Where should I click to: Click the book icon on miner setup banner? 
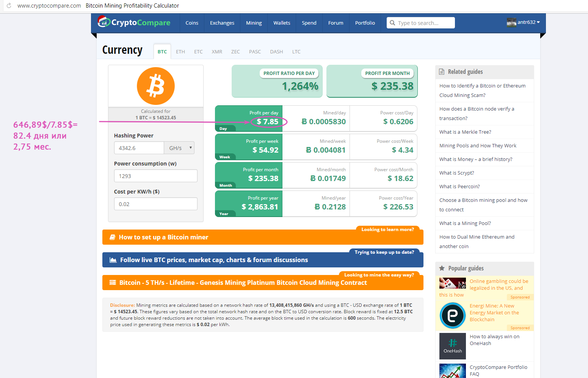(x=113, y=237)
